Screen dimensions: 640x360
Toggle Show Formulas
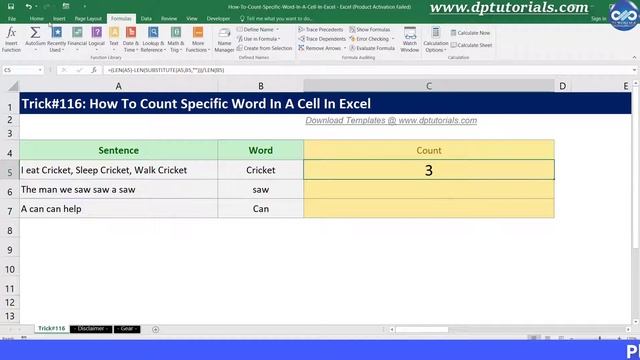pyautogui.click(x=370, y=29)
